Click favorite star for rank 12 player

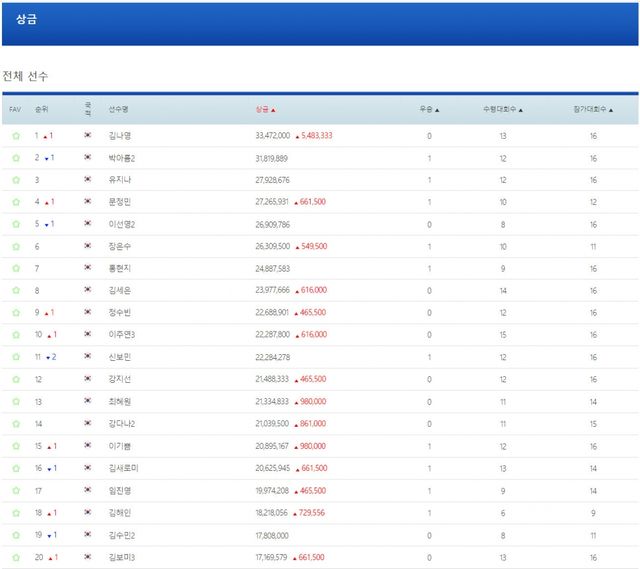[x=15, y=379]
